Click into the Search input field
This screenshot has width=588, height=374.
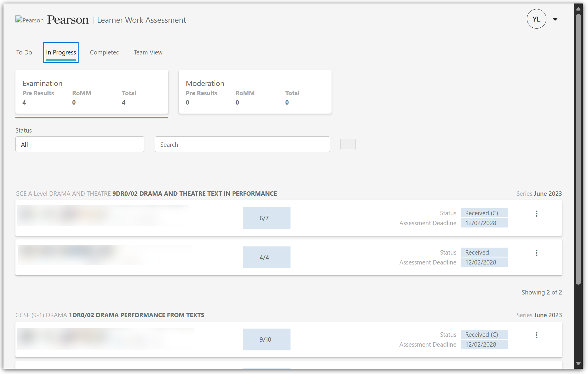coord(242,144)
